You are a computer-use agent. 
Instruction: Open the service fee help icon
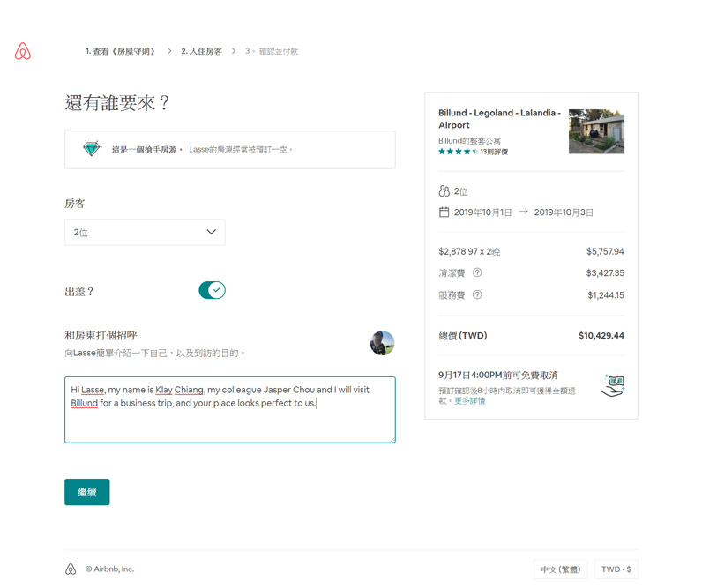tap(477, 295)
